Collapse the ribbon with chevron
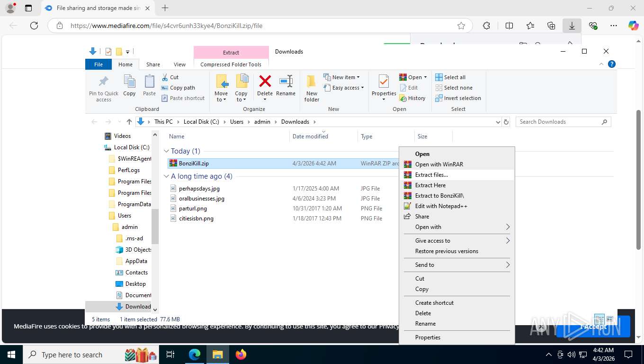This screenshot has height=364, width=644. (x=602, y=64)
